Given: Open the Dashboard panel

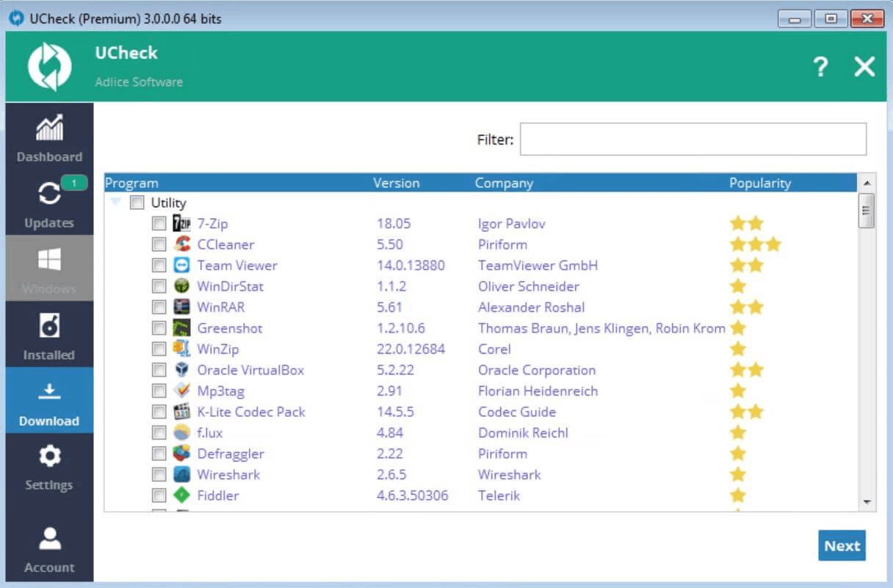Looking at the screenshot, I should [49, 139].
